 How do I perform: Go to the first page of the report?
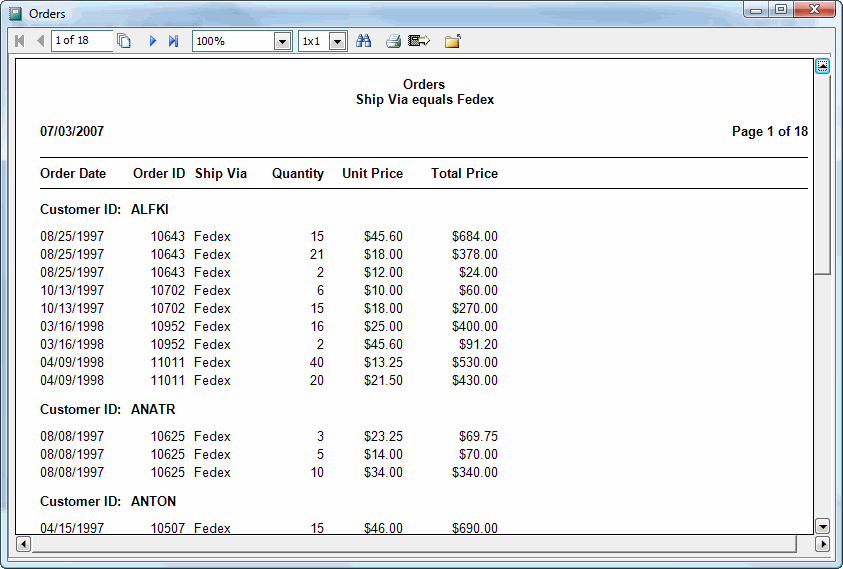(20, 41)
